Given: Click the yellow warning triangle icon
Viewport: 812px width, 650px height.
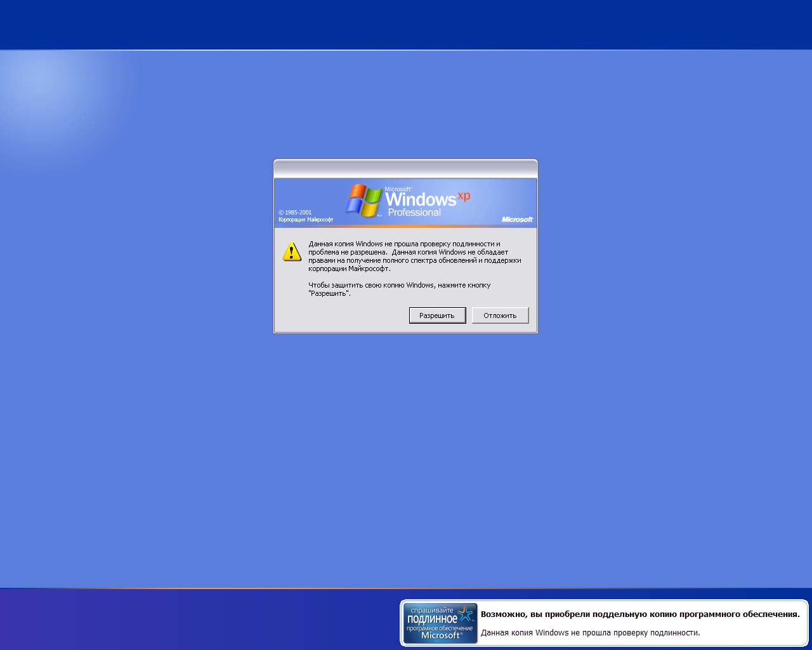Looking at the screenshot, I should (292, 251).
